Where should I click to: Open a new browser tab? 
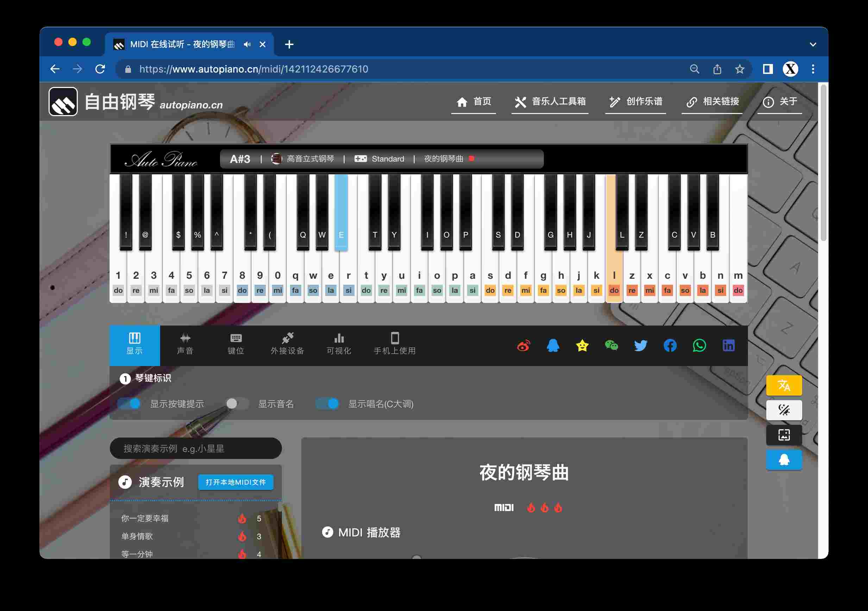289,45
